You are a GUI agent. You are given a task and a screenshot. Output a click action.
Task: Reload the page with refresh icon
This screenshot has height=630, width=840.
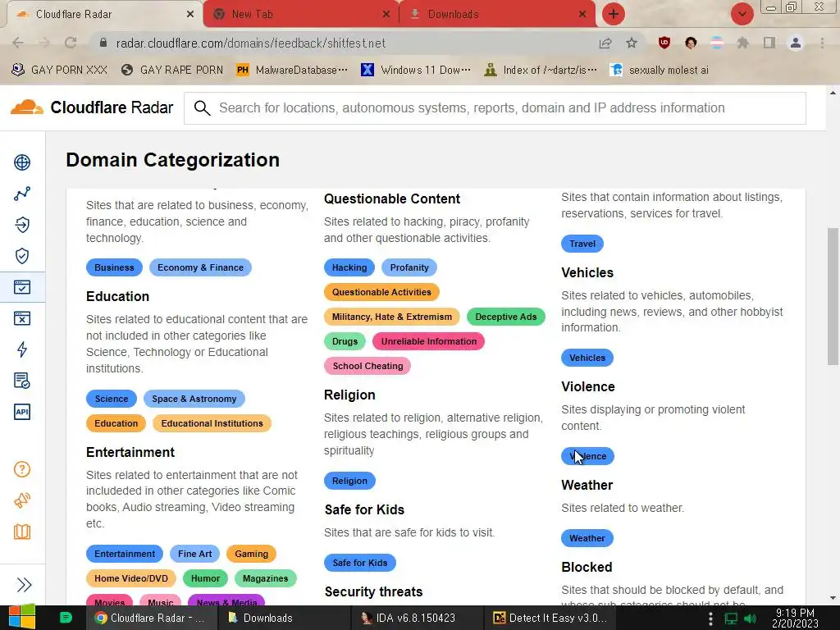click(71, 43)
